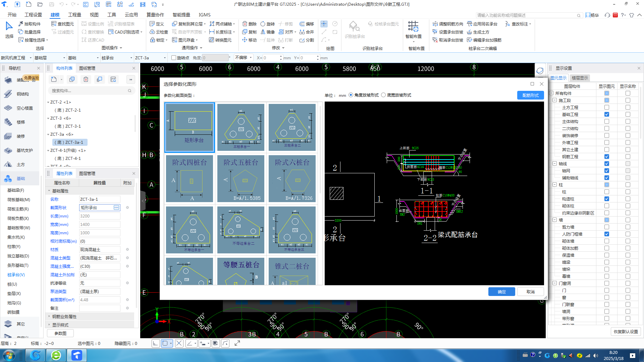
Task: Open the 工程量 ribbon tab
Action: click(74, 15)
